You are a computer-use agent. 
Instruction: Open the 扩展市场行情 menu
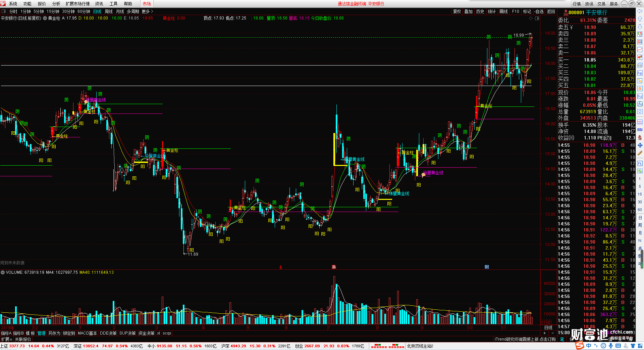point(77,4)
